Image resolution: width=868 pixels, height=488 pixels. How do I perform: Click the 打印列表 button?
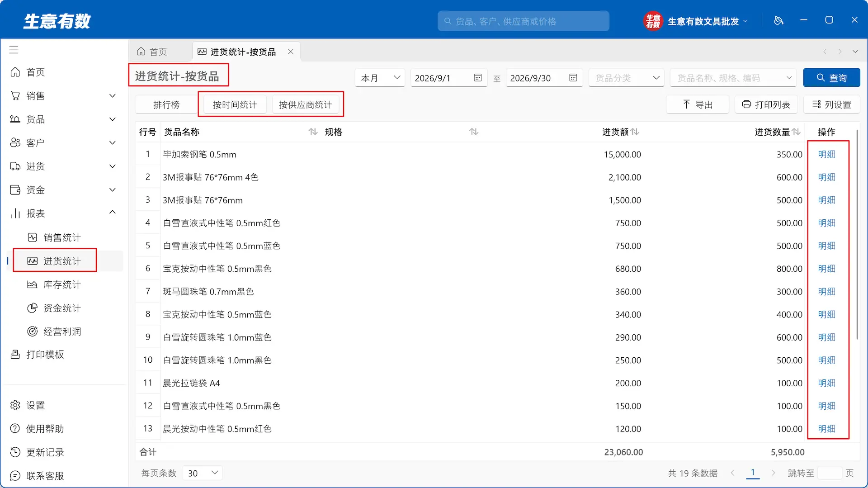pyautogui.click(x=766, y=104)
